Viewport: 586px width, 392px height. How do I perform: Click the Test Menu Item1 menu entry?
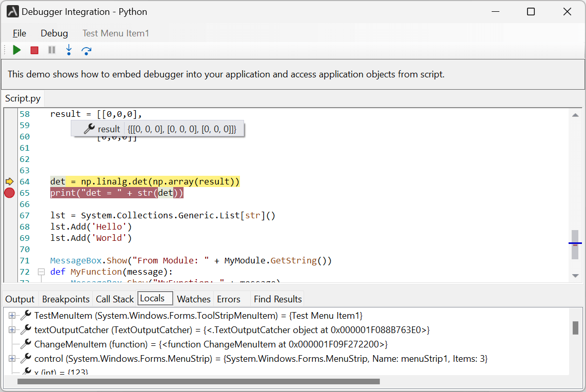115,33
